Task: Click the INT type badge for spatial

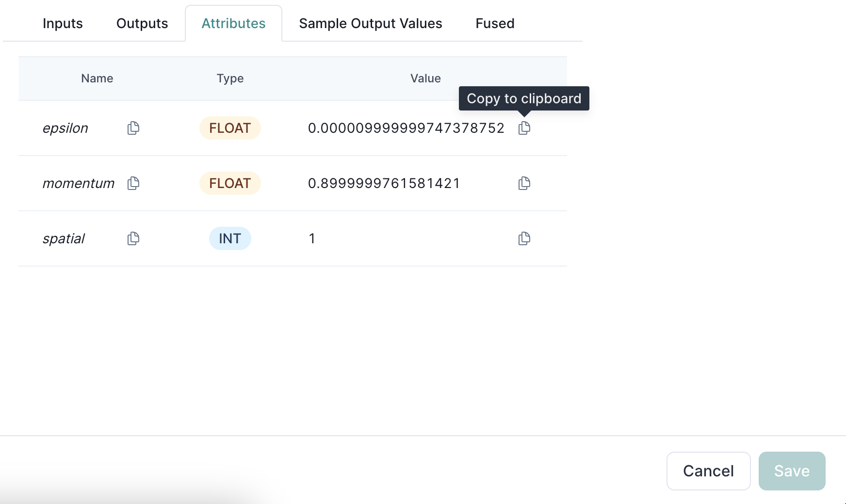Action: 230,238
